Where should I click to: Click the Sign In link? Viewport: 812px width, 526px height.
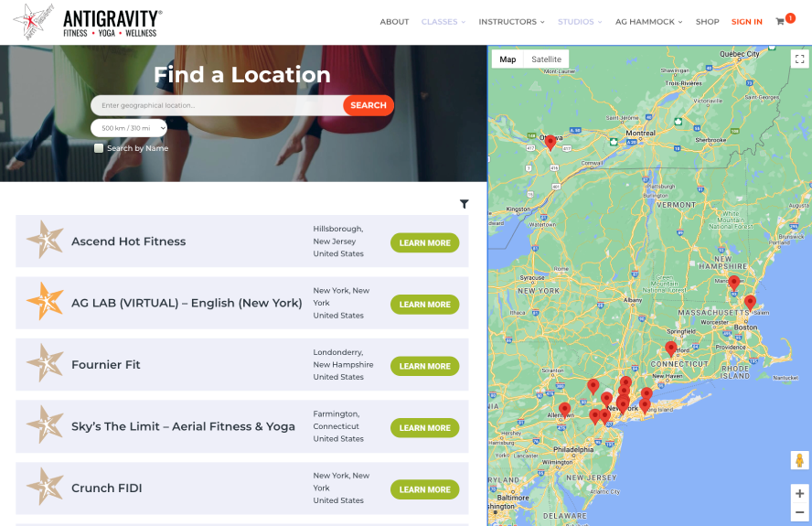click(x=746, y=22)
